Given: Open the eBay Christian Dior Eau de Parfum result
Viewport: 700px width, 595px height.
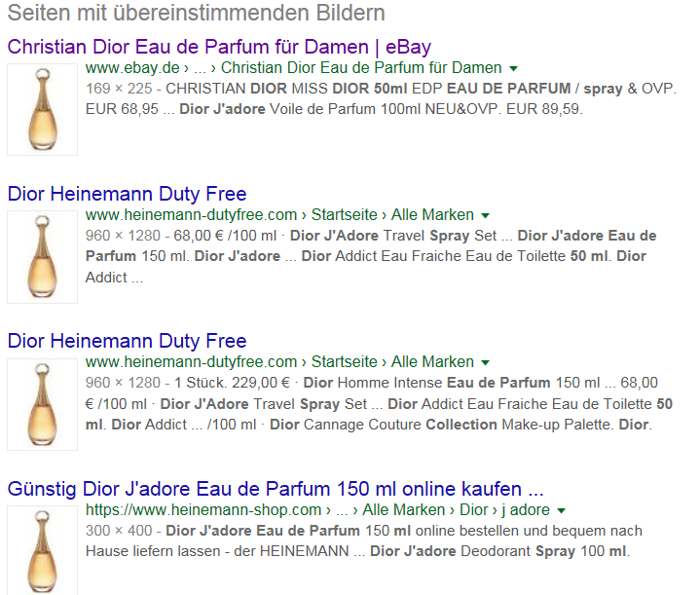Looking at the screenshot, I should [219, 47].
